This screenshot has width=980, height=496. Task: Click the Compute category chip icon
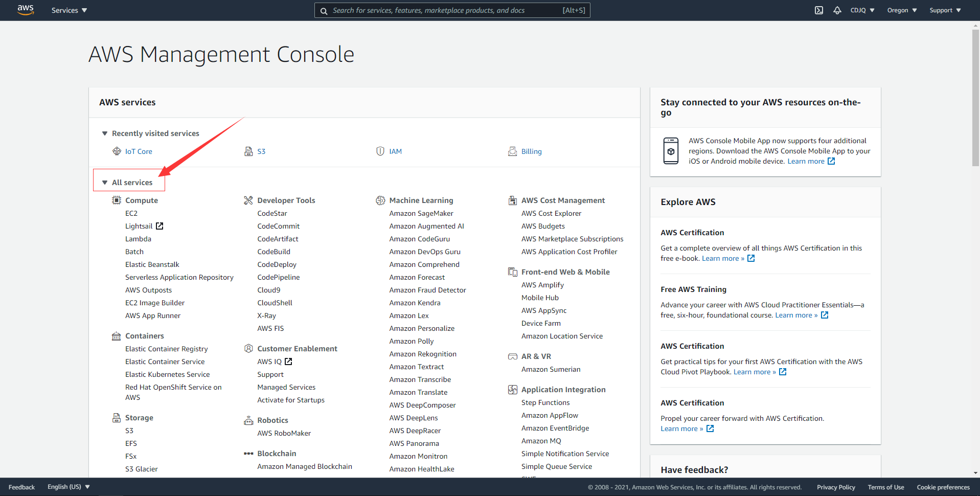pos(117,200)
